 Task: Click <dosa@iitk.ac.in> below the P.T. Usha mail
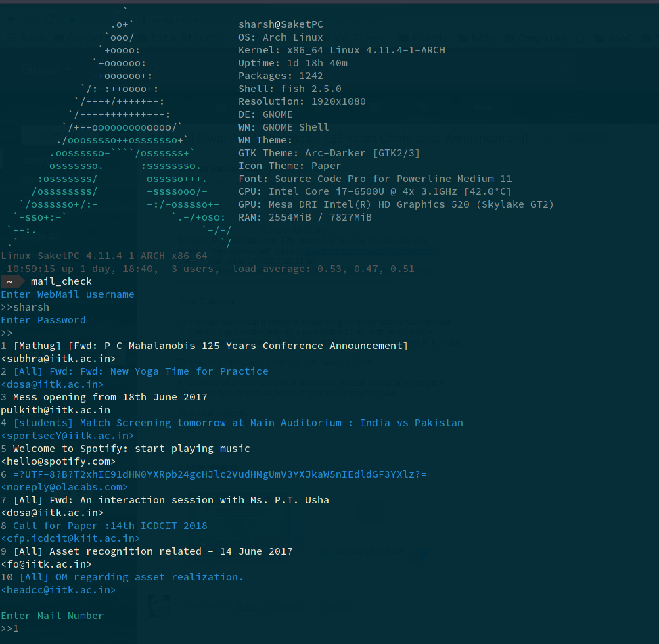(52, 513)
